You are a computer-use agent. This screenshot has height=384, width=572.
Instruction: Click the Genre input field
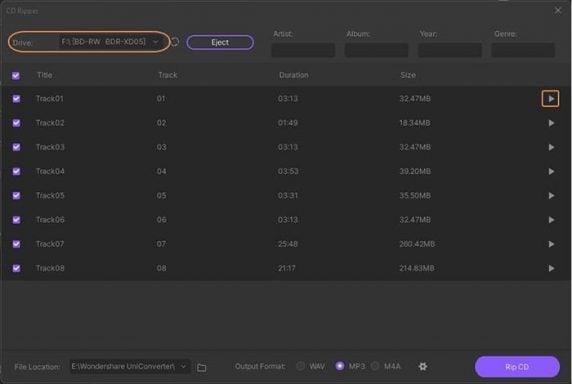(x=523, y=50)
